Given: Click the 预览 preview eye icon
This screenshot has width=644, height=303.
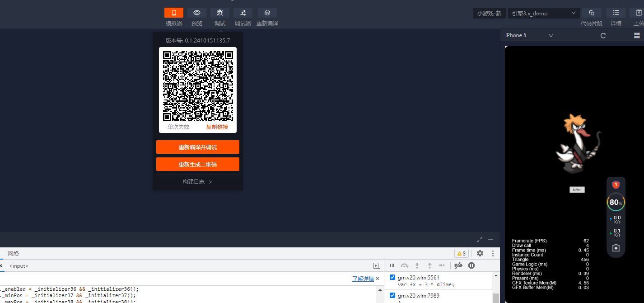Looking at the screenshot, I should [197, 13].
